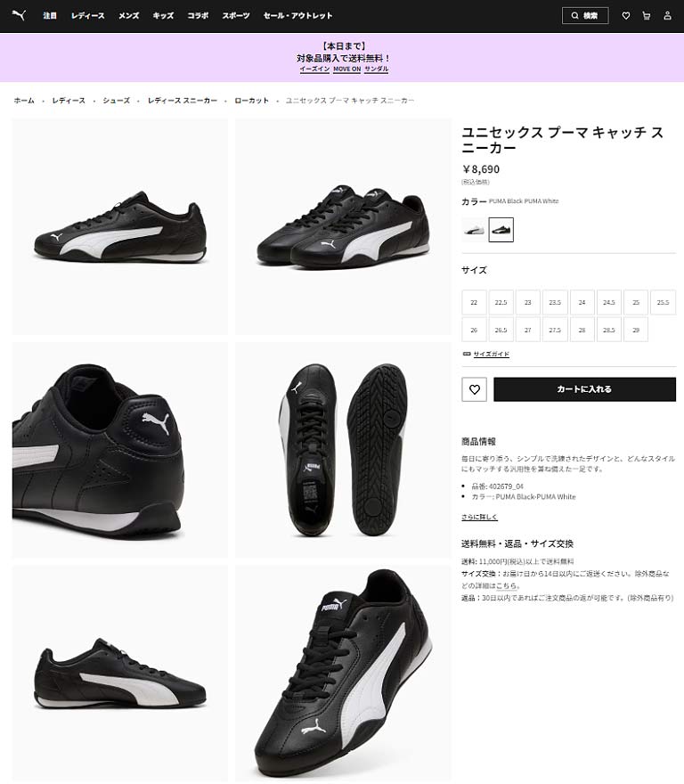Open the メンズ menu
Image resolution: width=684 pixels, height=784 pixels.
tap(128, 15)
